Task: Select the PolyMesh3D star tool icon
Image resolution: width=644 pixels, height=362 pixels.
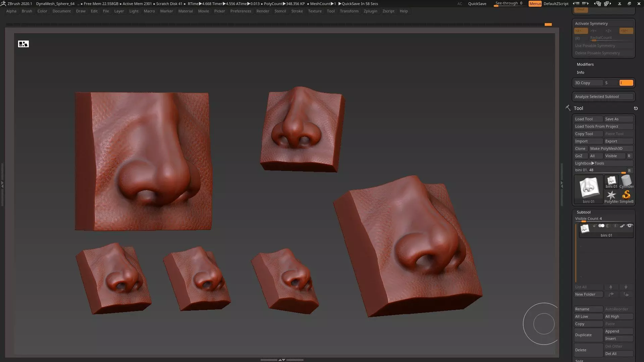Action: coord(611,197)
